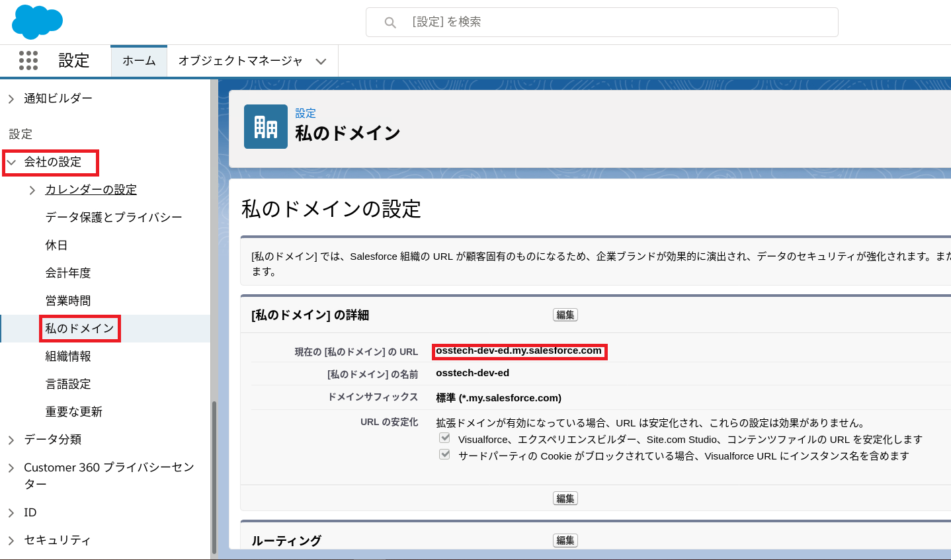Open the オブジェクトマネージャ tab dropdown arrow
The height and width of the screenshot is (560, 951).
[x=321, y=61]
